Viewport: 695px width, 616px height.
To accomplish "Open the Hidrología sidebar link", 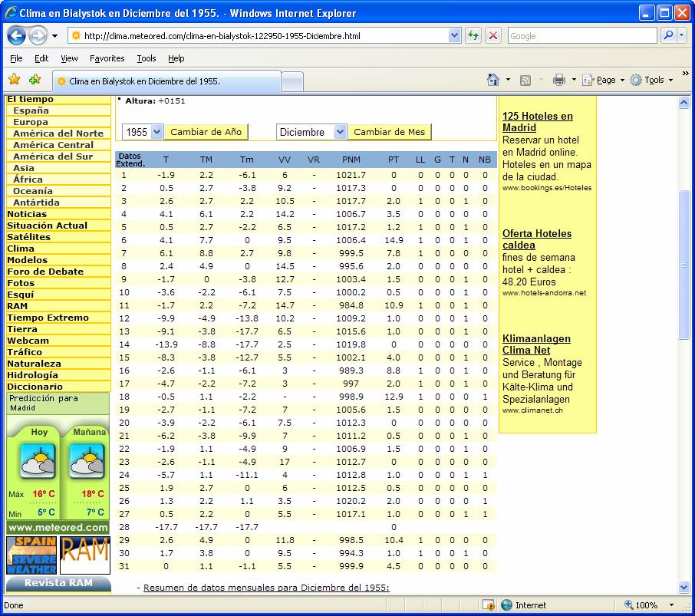I will pyautogui.click(x=32, y=375).
